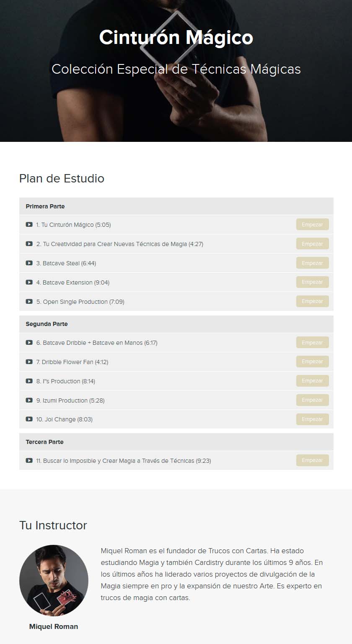352x644 pixels.
Task: Click video icon for Batcave Steal lesson
Action: [x=29, y=263]
